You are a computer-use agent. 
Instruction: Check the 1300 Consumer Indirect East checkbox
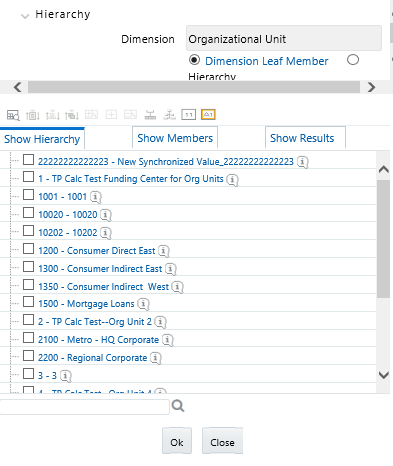pyautogui.click(x=28, y=267)
